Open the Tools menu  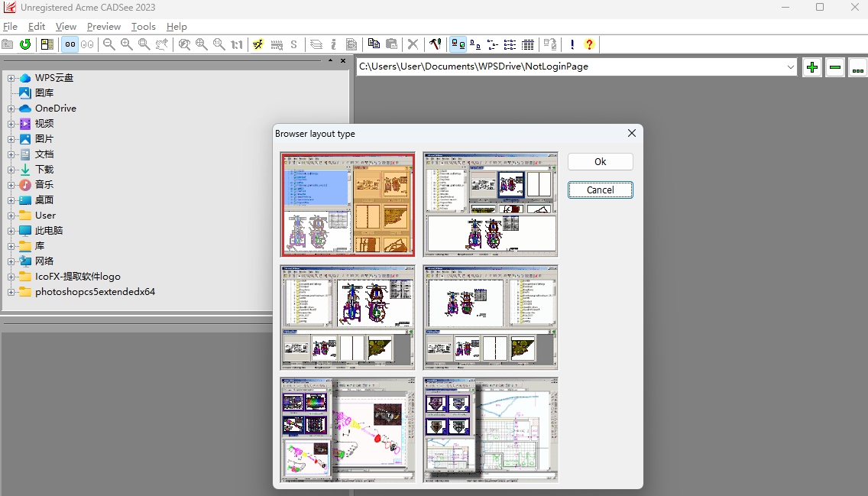[x=144, y=26]
